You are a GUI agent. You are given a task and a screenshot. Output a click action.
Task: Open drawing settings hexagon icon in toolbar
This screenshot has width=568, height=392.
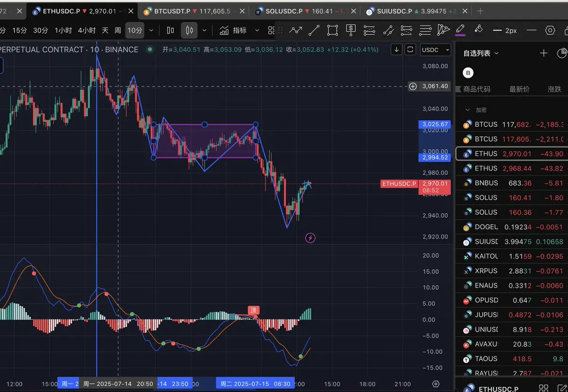pyautogui.click(x=550, y=30)
